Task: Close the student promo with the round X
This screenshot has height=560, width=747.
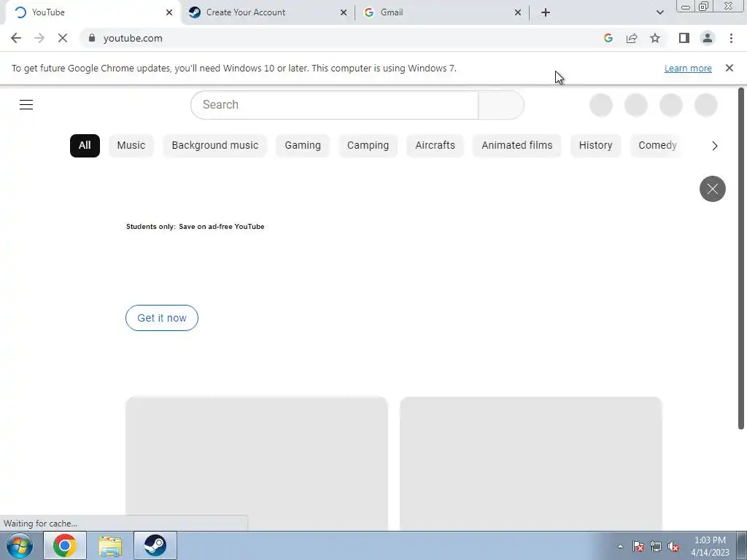Action: click(712, 189)
